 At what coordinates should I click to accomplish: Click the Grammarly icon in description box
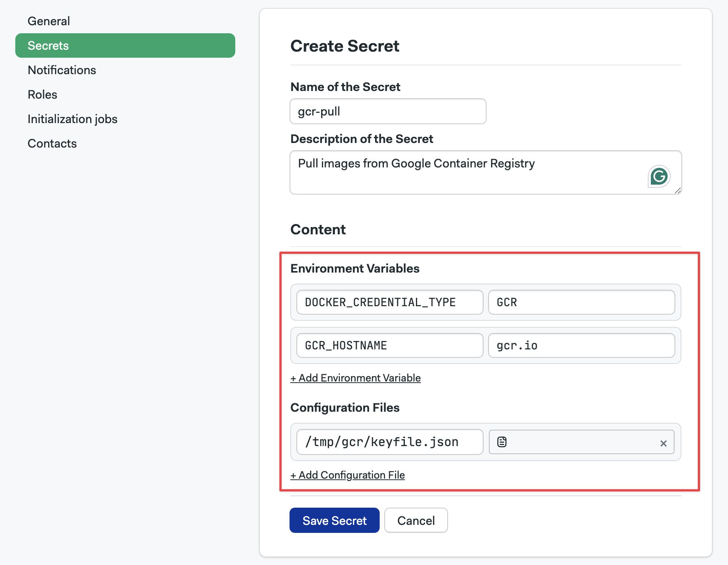tap(659, 176)
